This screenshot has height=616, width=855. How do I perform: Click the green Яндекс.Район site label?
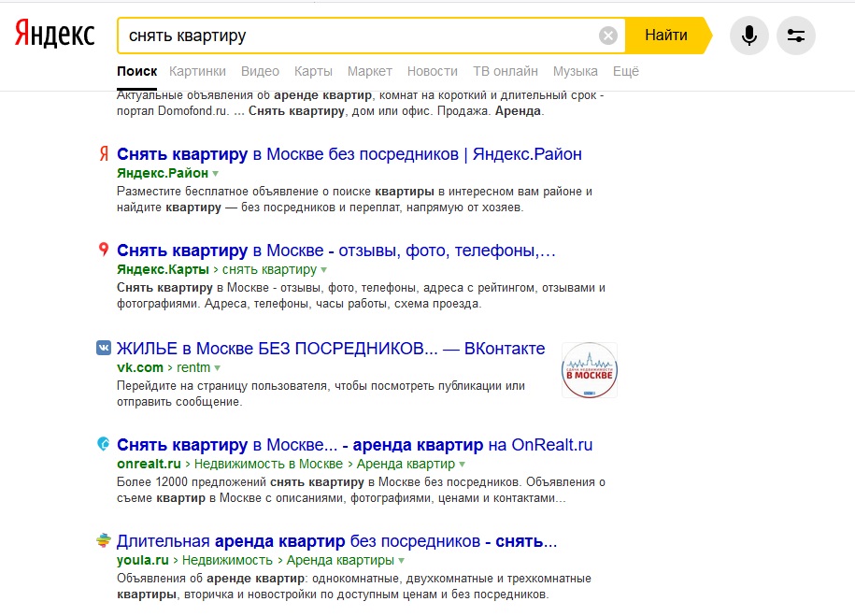click(163, 174)
